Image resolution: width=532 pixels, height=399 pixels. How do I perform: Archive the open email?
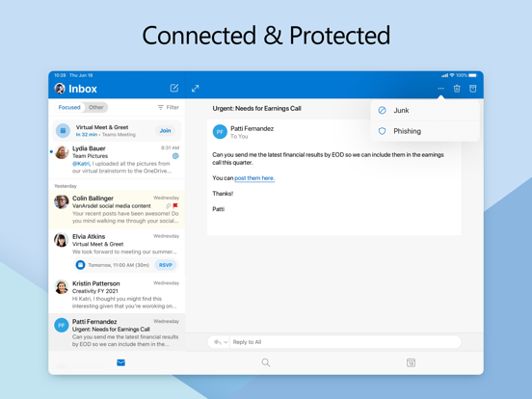[x=472, y=89]
